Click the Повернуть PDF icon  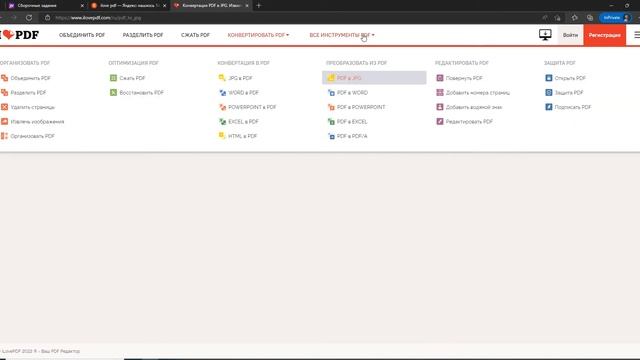coord(440,78)
